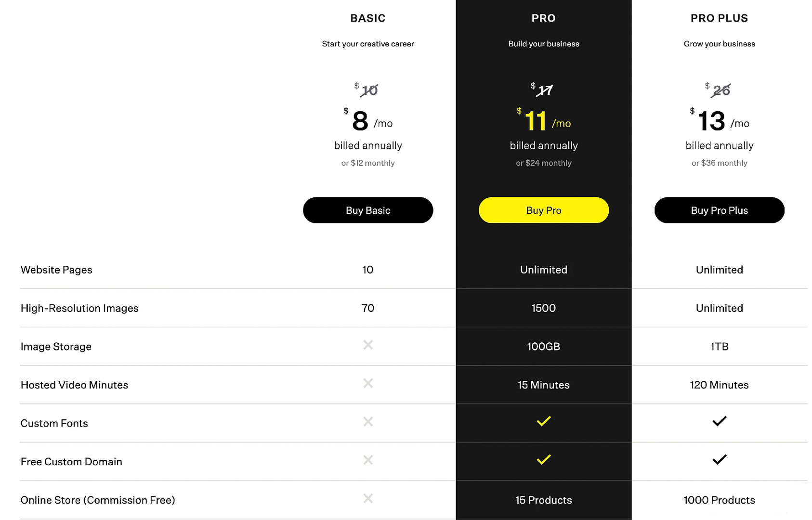Click the black checkmark for Pro Plus Custom Fonts
The height and width of the screenshot is (520, 812).
[720, 421]
